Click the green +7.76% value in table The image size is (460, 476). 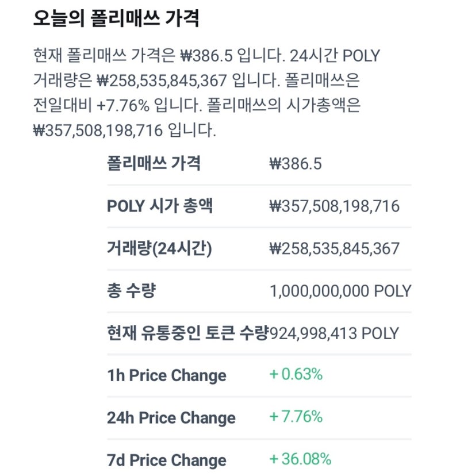tap(296, 417)
